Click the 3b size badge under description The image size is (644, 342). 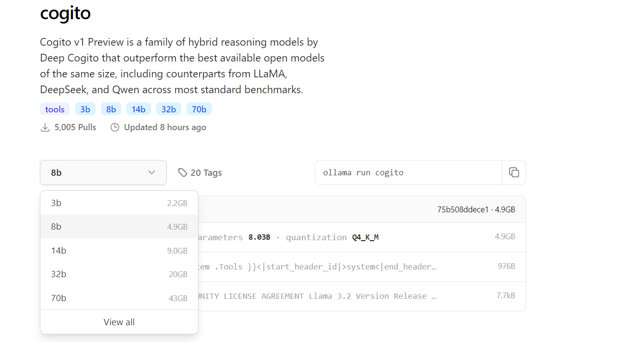(x=85, y=110)
